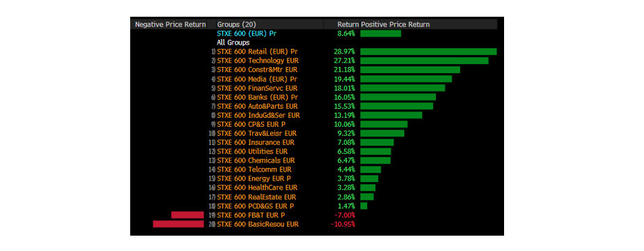Click the 8.64% benchmark return value
This screenshot has width=644, height=251.
click(x=346, y=33)
